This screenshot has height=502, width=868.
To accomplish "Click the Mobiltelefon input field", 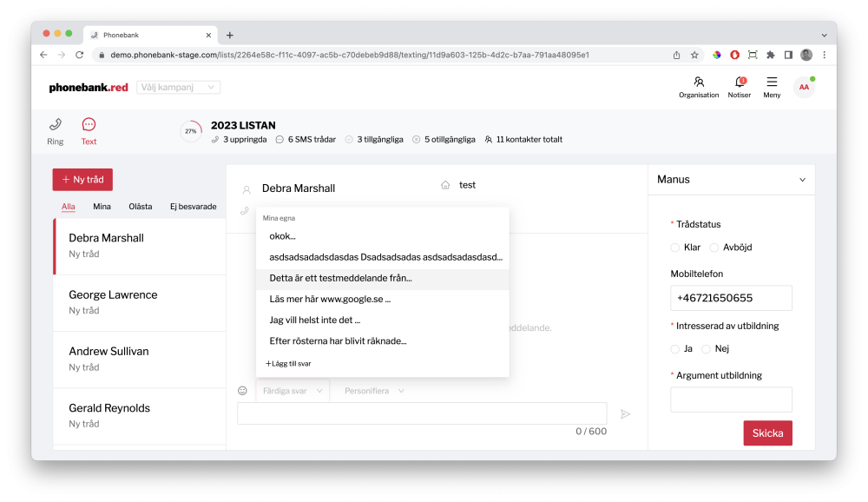I will (731, 298).
